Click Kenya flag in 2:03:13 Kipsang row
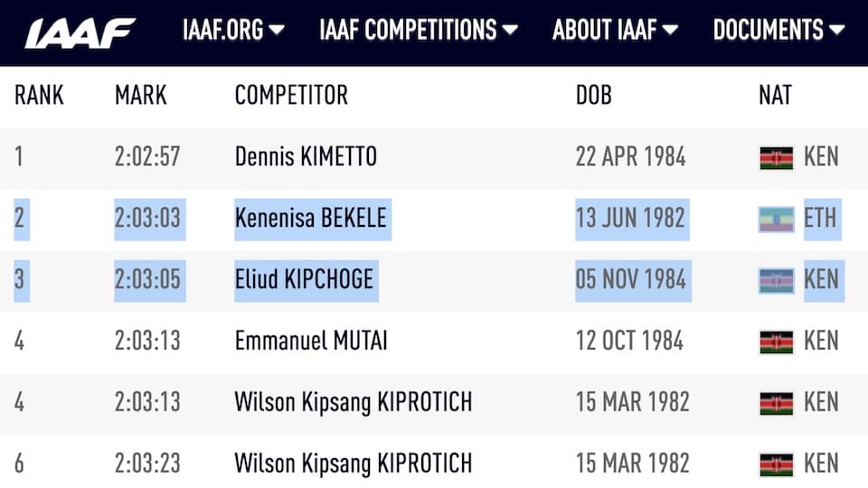The image size is (868, 488). coord(776,404)
